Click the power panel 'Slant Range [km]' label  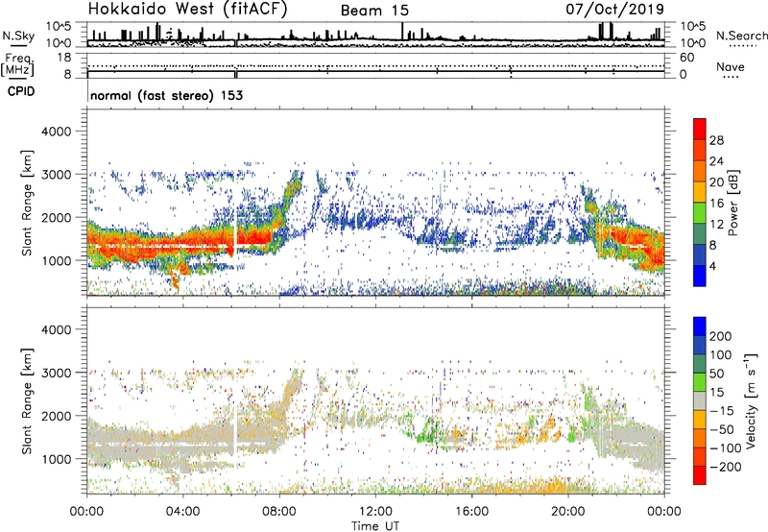tap(27, 203)
